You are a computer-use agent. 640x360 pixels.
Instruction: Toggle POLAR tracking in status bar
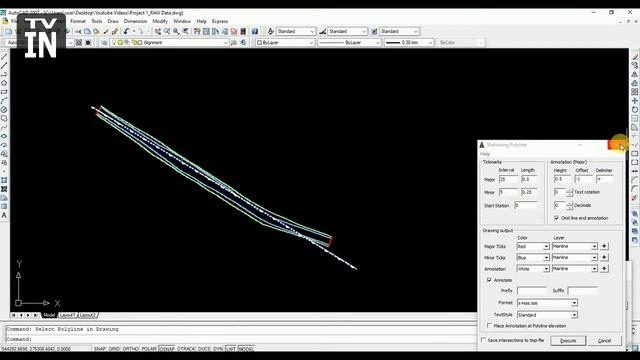click(149, 349)
